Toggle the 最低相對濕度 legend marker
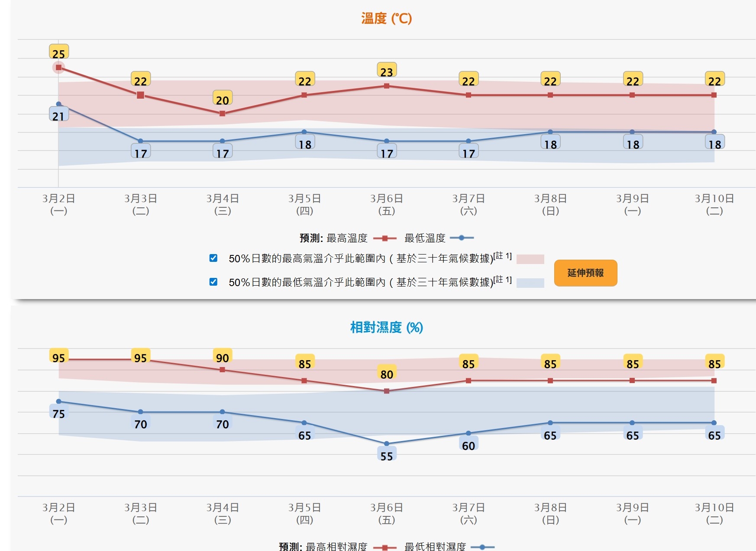The width and height of the screenshot is (756, 551). pyautogui.click(x=482, y=547)
